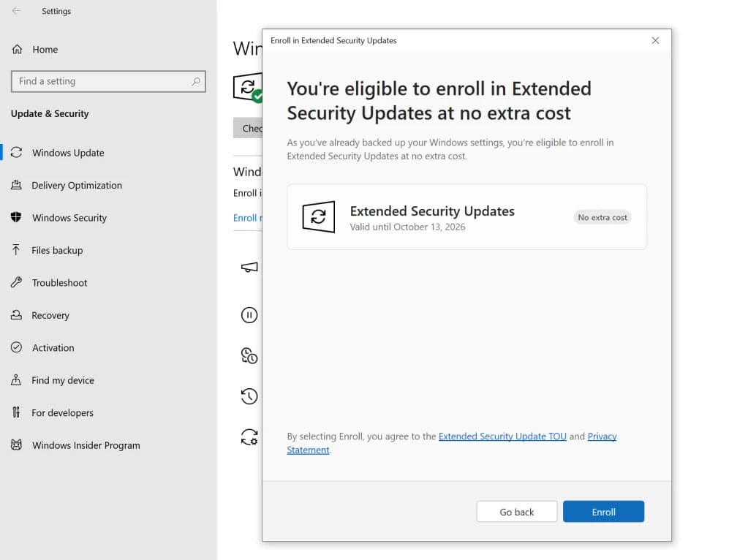Close the Enroll in Extended Security Updates dialog
The height and width of the screenshot is (560, 748).
click(655, 41)
